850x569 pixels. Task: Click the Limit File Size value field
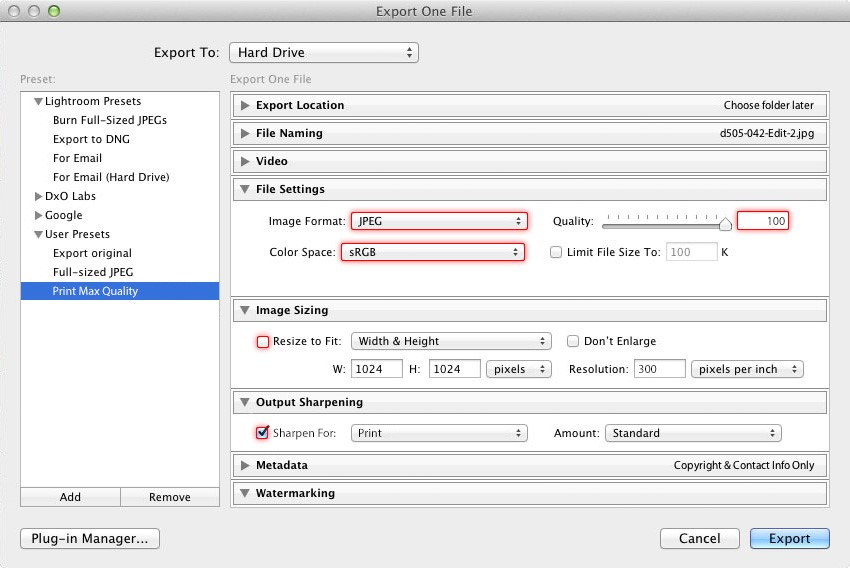(692, 252)
